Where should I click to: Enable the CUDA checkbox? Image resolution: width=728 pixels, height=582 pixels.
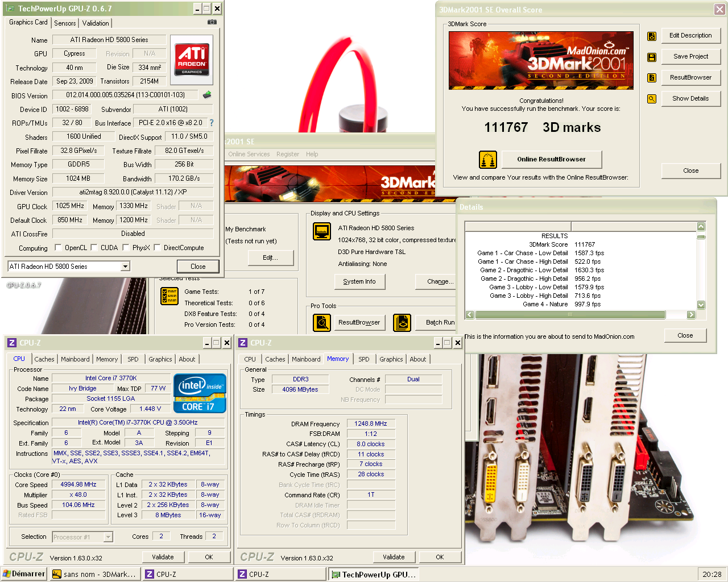point(94,248)
